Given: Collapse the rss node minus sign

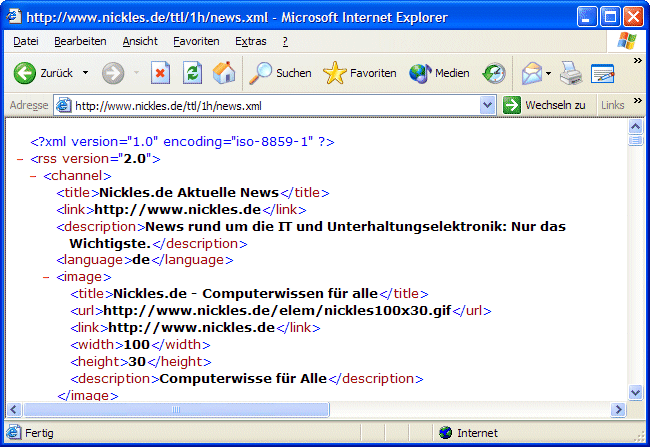Looking at the screenshot, I should (20, 159).
